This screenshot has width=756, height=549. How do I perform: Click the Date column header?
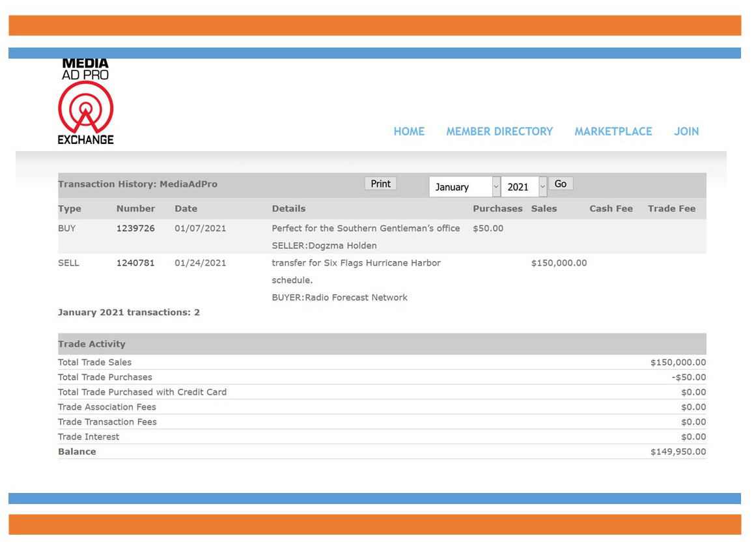coord(186,208)
